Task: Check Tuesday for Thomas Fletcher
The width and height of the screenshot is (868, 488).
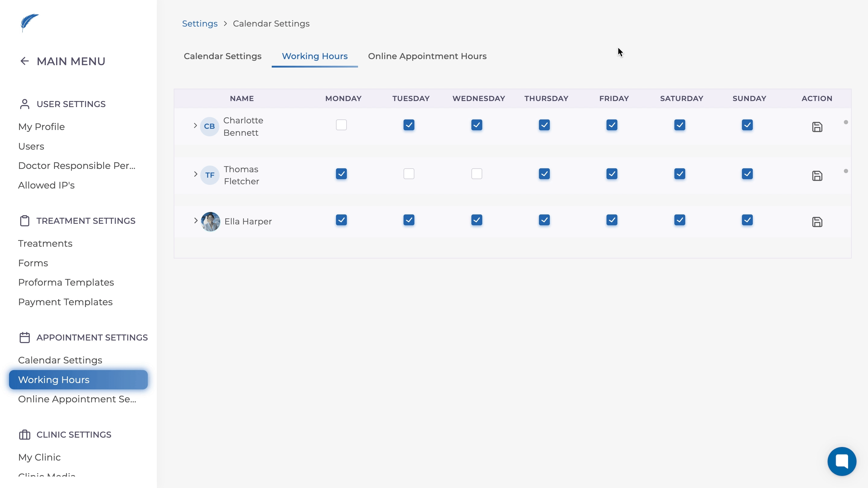Action: (x=409, y=174)
